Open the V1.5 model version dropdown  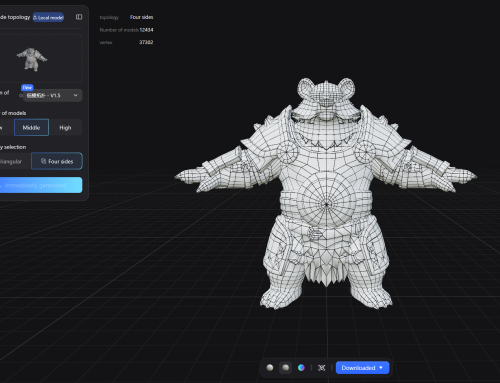(53, 95)
